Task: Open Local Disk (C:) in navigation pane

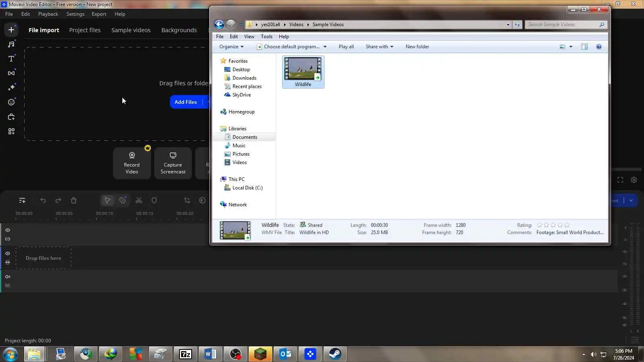Action: (x=248, y=188)
